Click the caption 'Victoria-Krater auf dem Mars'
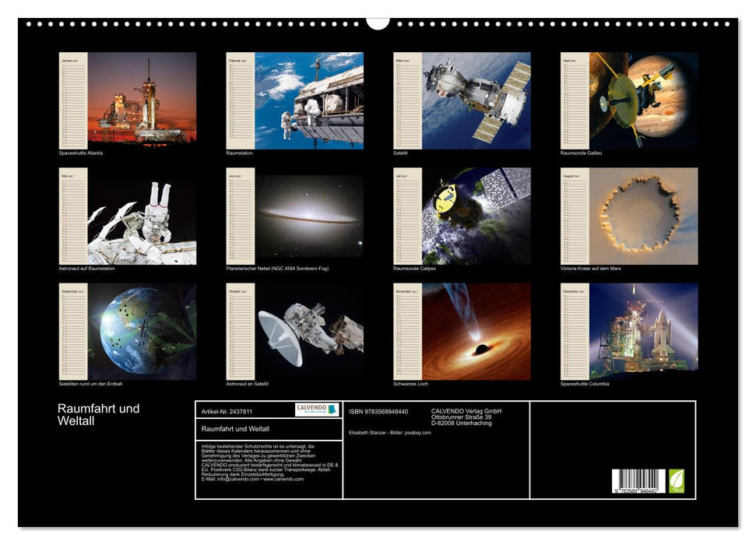The image size is (756, 545). coord(591,268)
